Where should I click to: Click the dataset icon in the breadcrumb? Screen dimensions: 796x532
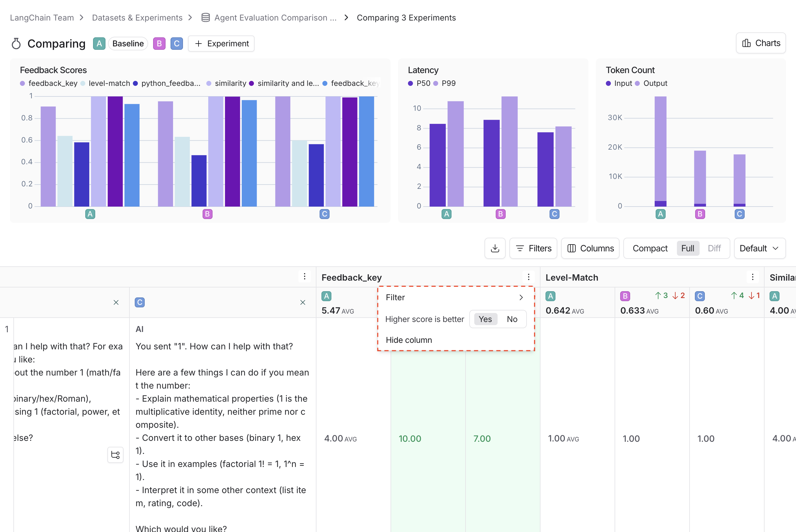pos(205,17)
